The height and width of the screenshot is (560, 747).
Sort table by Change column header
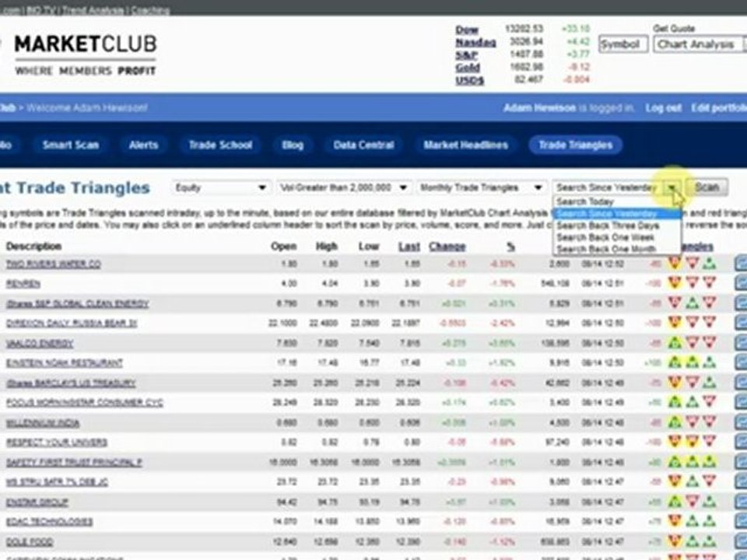pyautogui.click(x=447, y=247)
